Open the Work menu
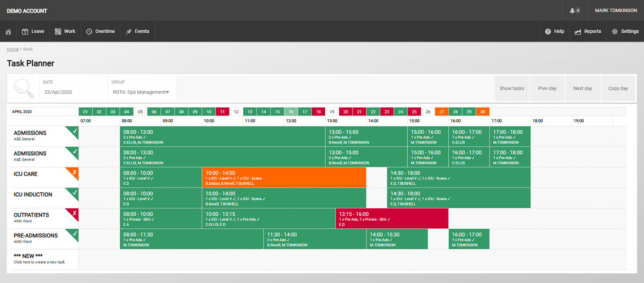 pos(65,32)
